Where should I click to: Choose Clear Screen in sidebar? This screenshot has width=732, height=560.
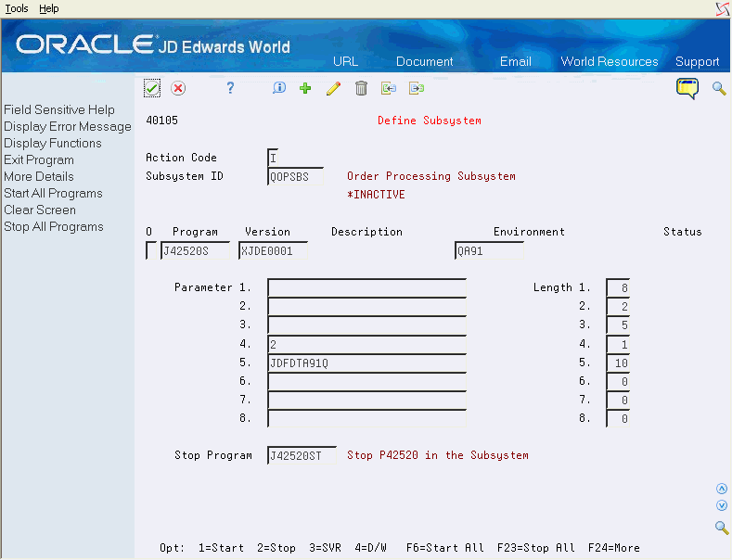coord(40,210)
